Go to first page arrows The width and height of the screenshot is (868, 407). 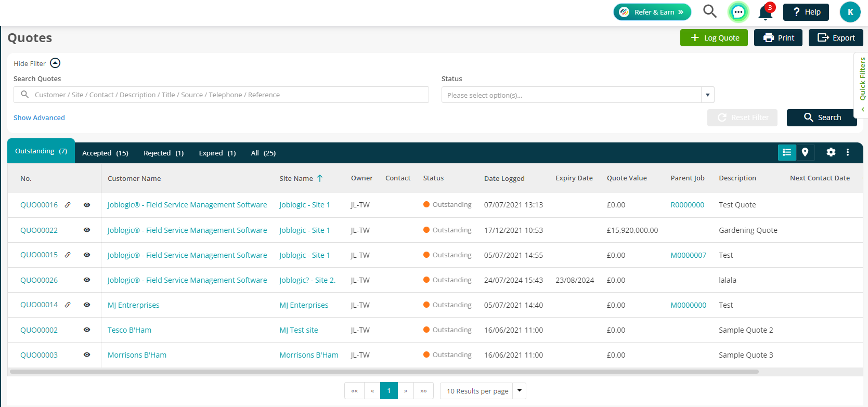pos(354,391)
